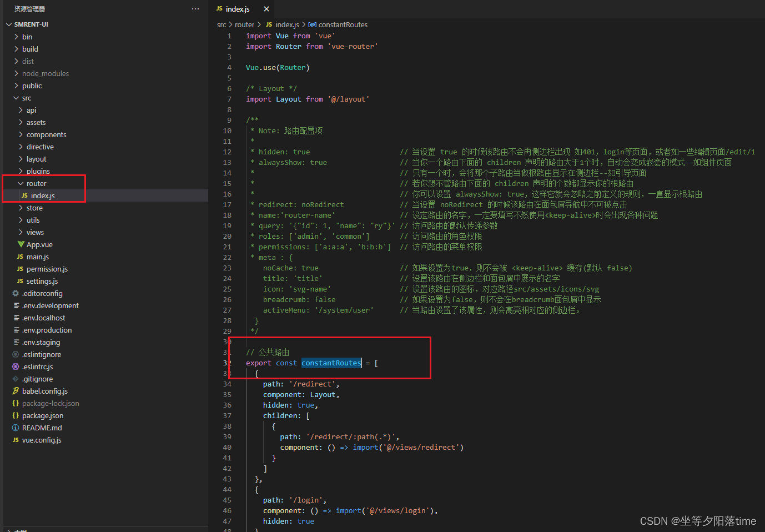Viewport: 765px width, 532px height.
Task: Click the JS icon beside settings.js
Action: tap(21, 281)
